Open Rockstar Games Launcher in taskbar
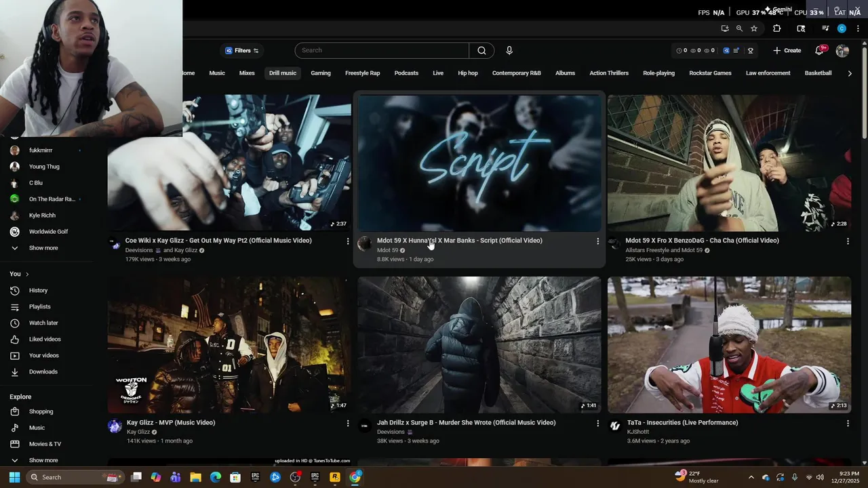This screenshot has width=868, height=488. click(335, 477)
